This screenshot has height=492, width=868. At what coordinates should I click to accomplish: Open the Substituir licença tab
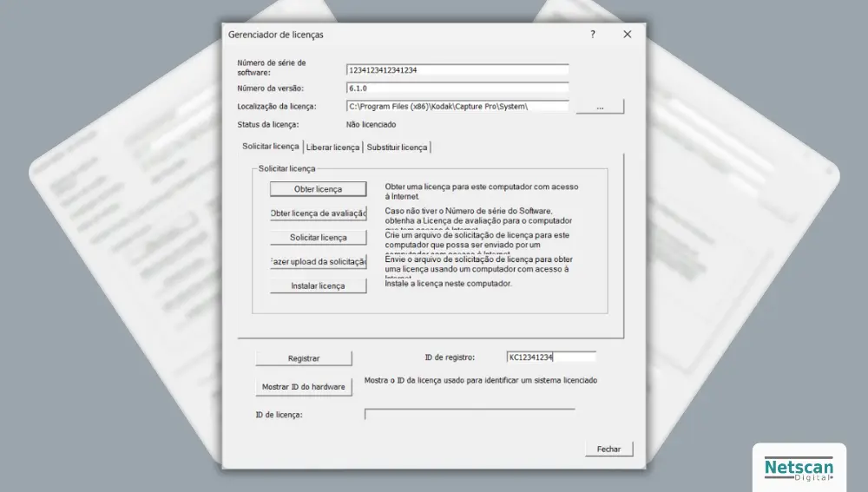pyautogui.click(x=397, y=148)
